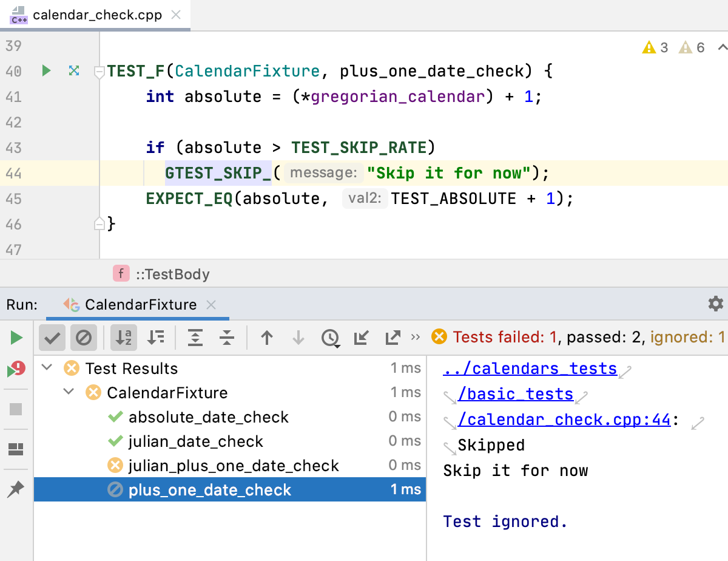Viewport: 728px width, 561px height.
Task: Select the calendar_check.cpp editor tab
Action: [x=95, y=15]
